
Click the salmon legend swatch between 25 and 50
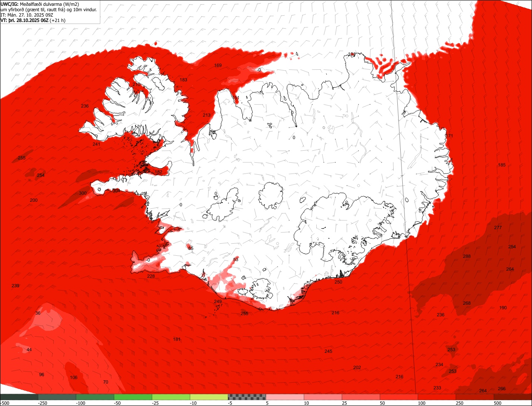pos(361,397)
